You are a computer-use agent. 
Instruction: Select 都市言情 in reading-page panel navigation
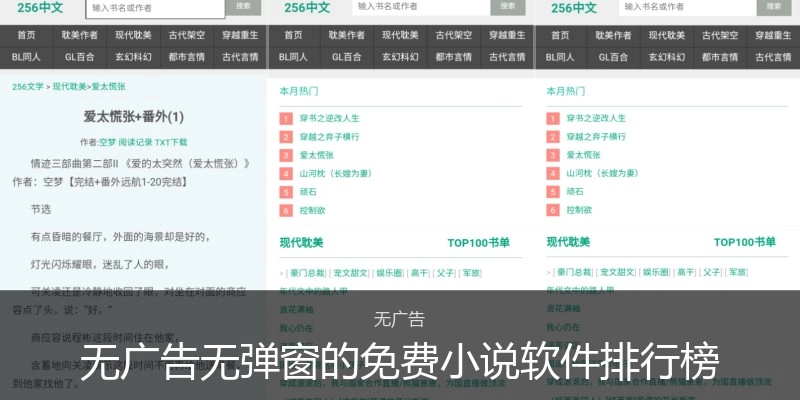187,57
